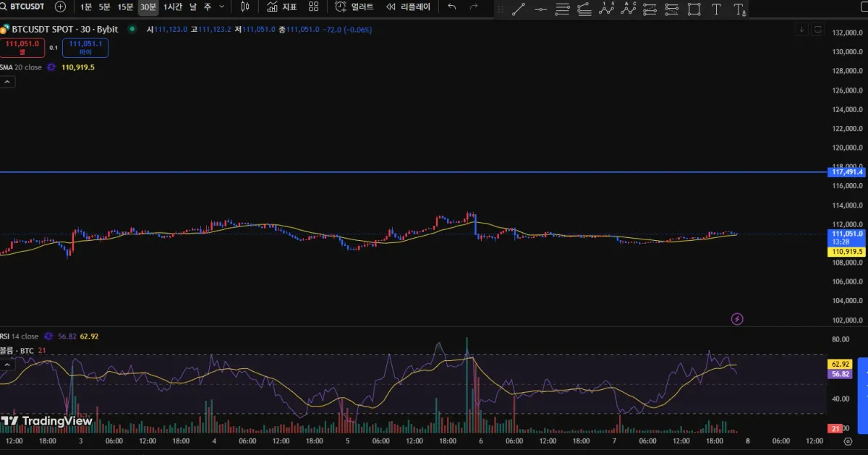The width and height of the screenshot is (868, 455).
Task: Click the blue 111,051.1 buy button
Action: [x=85, y=48]
